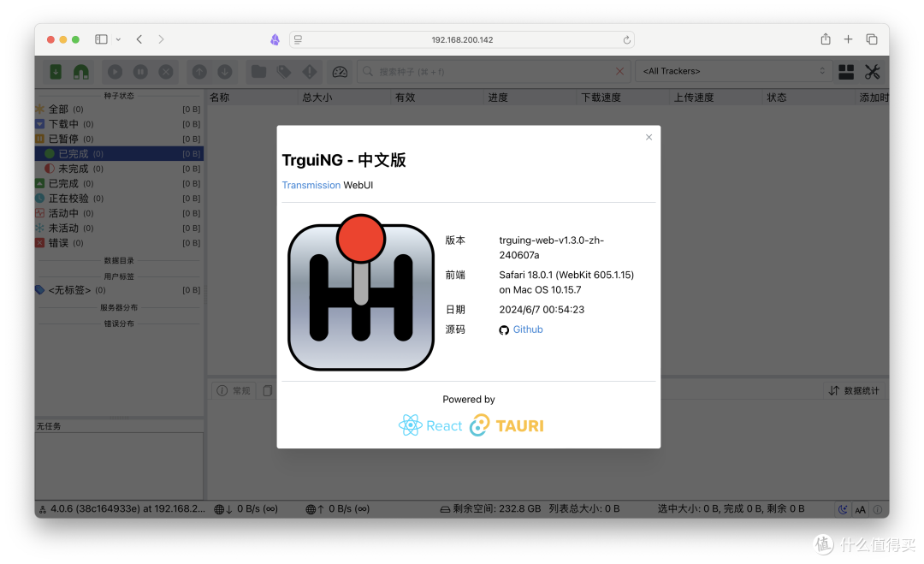The image size is (924, 564).
Task: Click the purple extension icon in Safari
Action: point(275,39)
